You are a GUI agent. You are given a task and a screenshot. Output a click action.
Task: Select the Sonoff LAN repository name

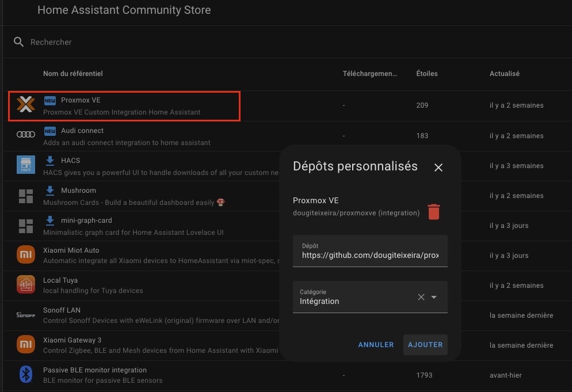62,310
